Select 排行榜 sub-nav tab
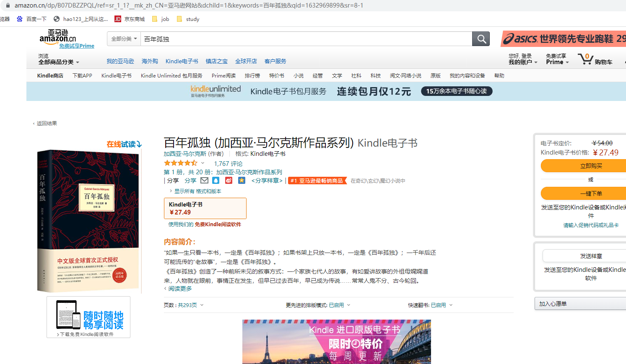The image size is (626, 364). 252,75
